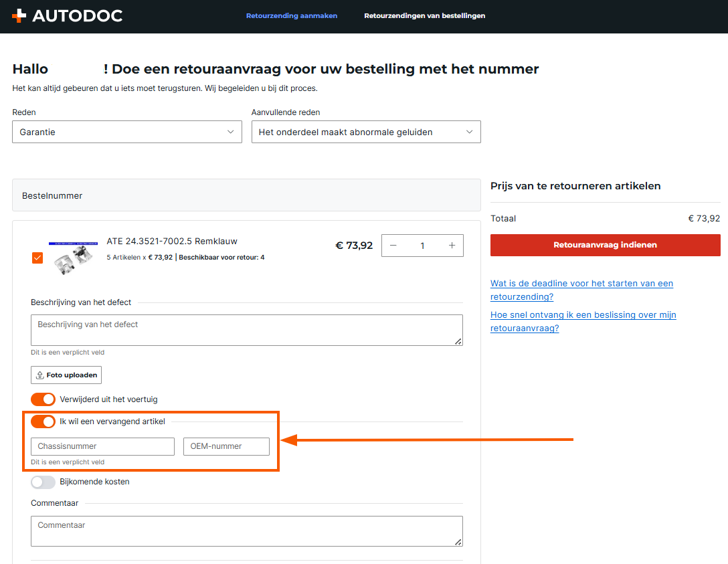Open 'Retourzending aanmaken' tab
The height and width of the screenshot is (564, 728).
coord(292,15)
